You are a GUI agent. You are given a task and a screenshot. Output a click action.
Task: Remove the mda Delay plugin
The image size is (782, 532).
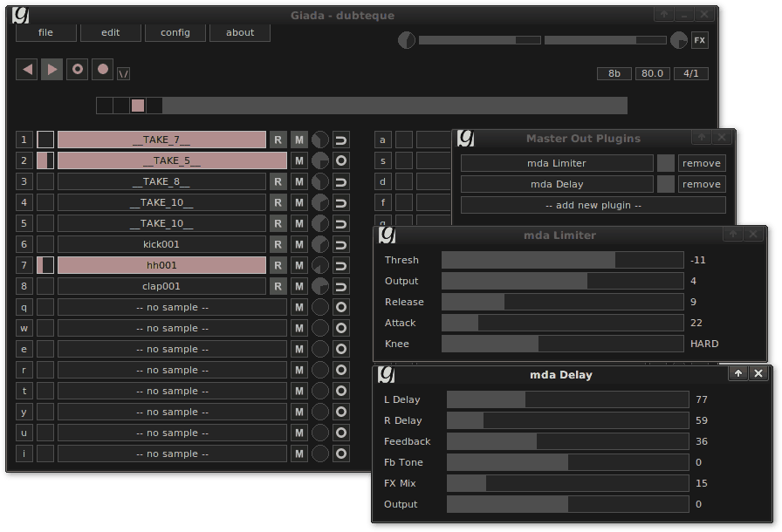click(x=702, y=184)
